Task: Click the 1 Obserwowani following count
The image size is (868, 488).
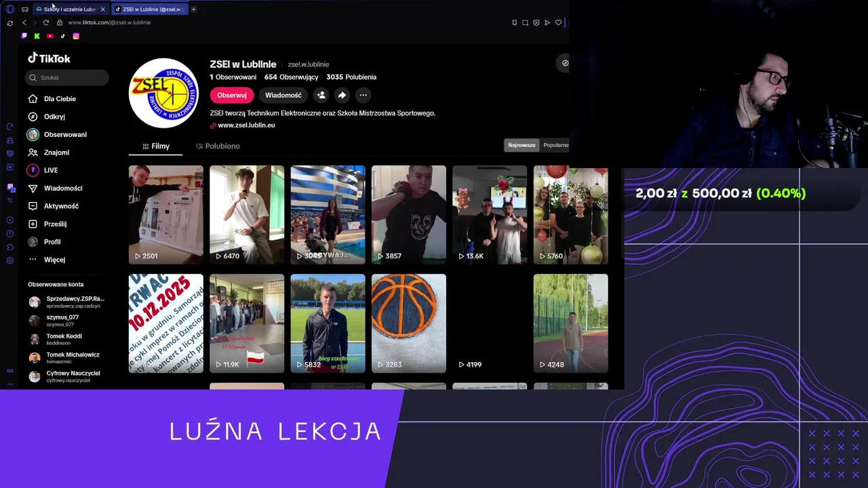Action: pyautogui.click(x=233, y=77)
